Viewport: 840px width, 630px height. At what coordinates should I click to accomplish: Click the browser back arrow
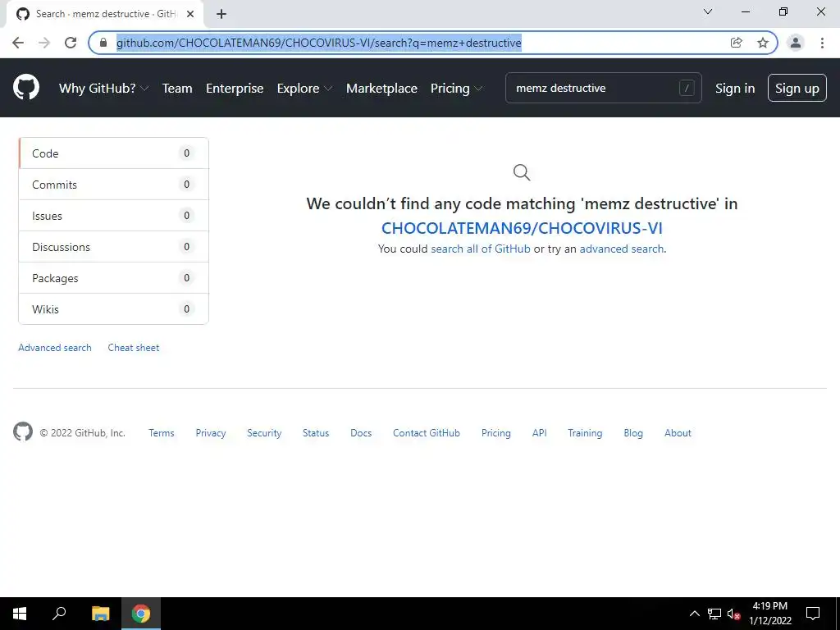18,43
